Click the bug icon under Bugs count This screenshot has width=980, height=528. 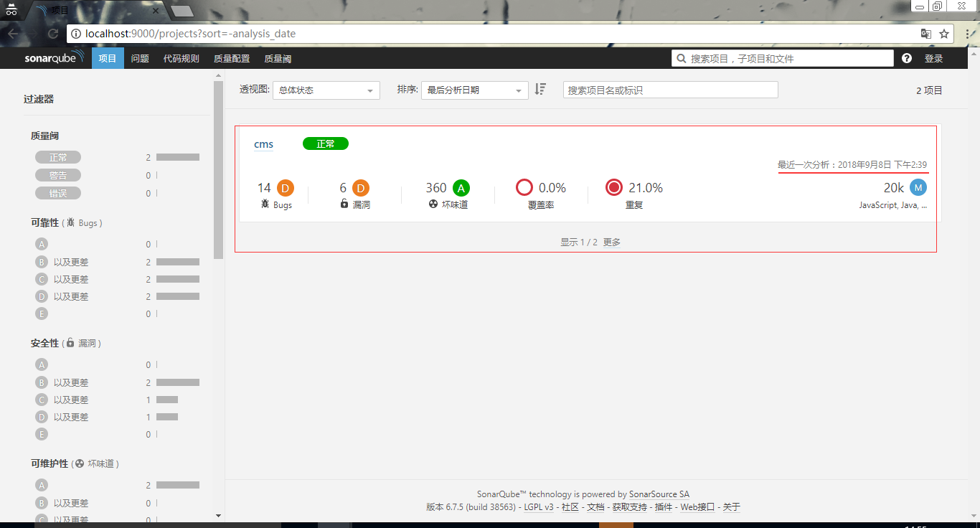[x=267, y=204]
